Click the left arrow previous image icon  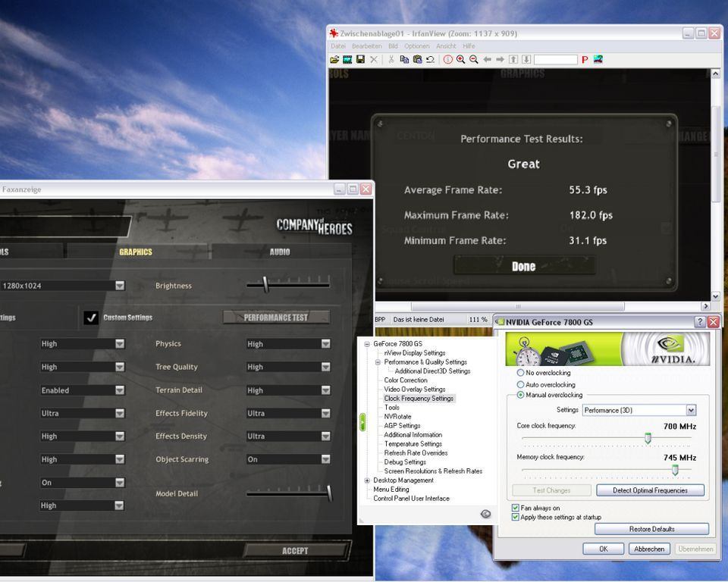(x=487, y=59)
